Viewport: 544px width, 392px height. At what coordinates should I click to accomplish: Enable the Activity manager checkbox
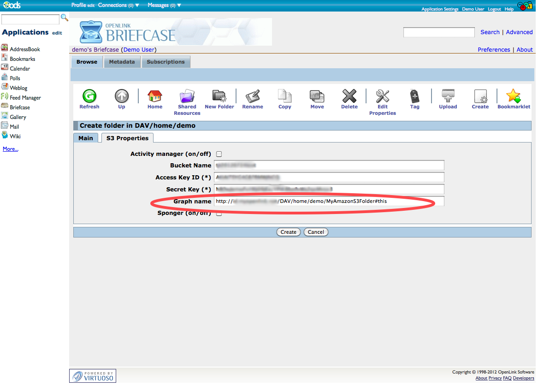click(219, 154)
